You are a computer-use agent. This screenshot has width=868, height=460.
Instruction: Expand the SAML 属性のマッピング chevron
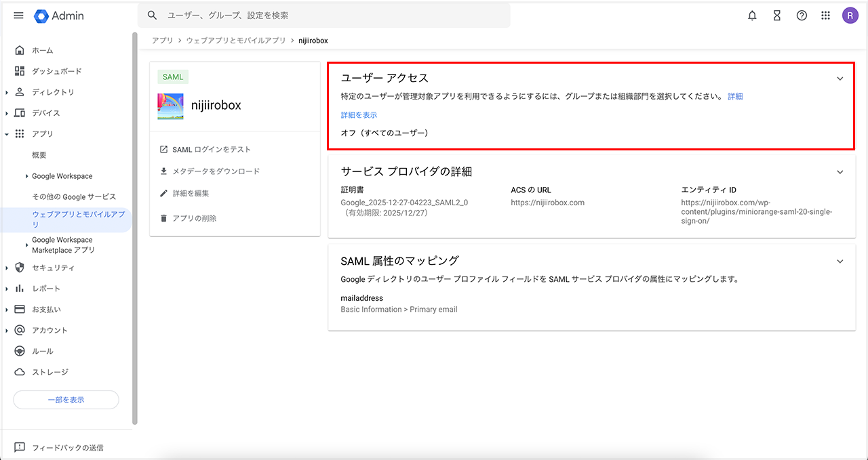(x=840, y=262)
